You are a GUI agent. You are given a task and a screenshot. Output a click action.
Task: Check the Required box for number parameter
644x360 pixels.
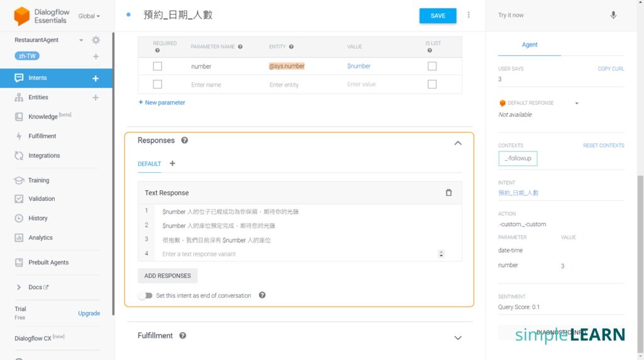[157, 66]
